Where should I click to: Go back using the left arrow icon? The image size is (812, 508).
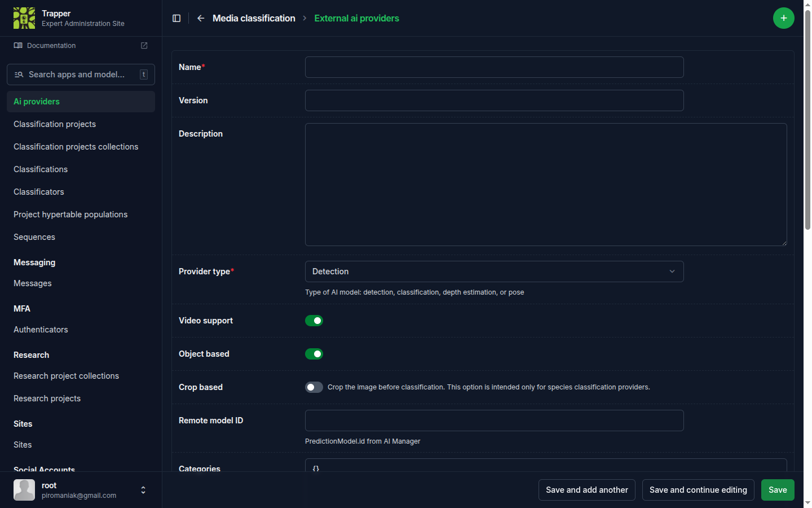click(x=201, y=18)
